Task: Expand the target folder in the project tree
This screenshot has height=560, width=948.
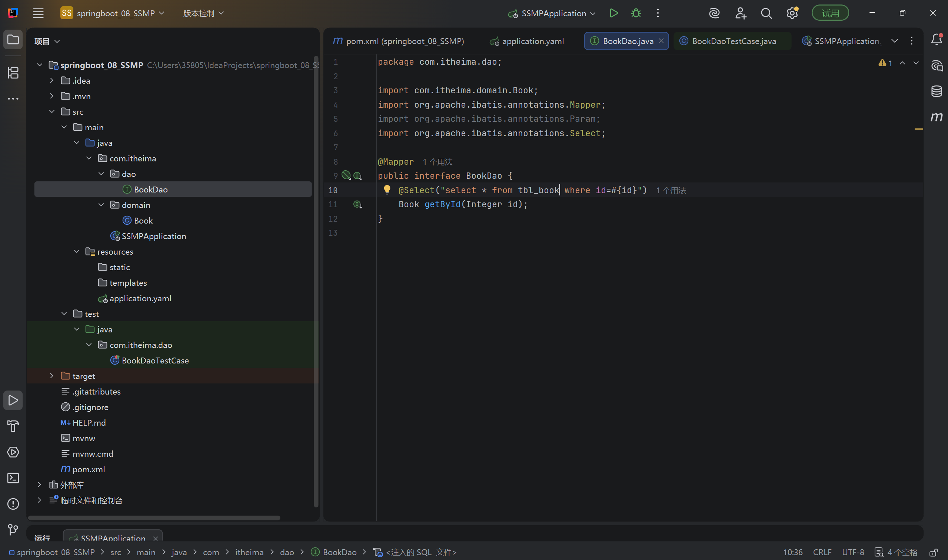Action: tap(52, 376)
